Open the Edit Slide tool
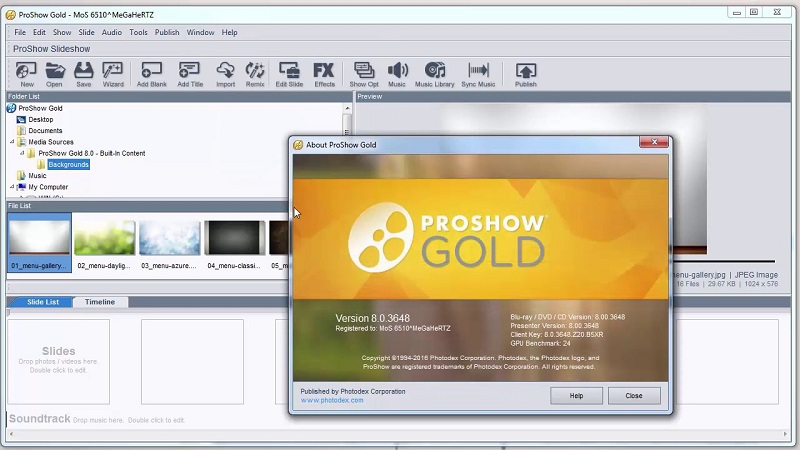The width and height of the screenshot is (800, 450). point(289,74)
